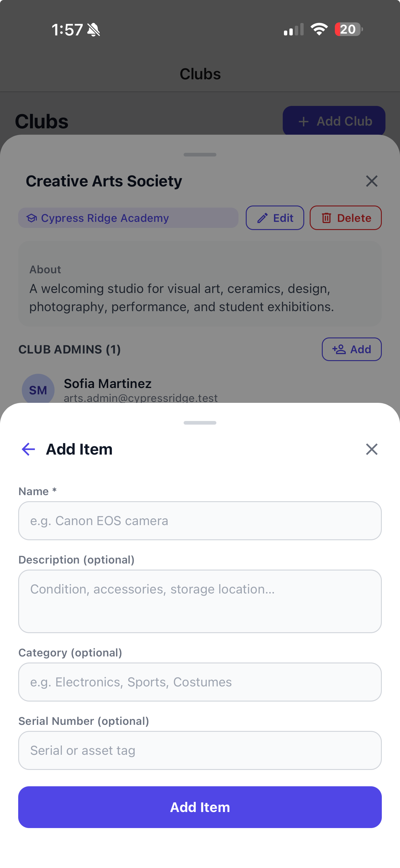Close the Creative Arts Society panel

click(x=372, y=181)
